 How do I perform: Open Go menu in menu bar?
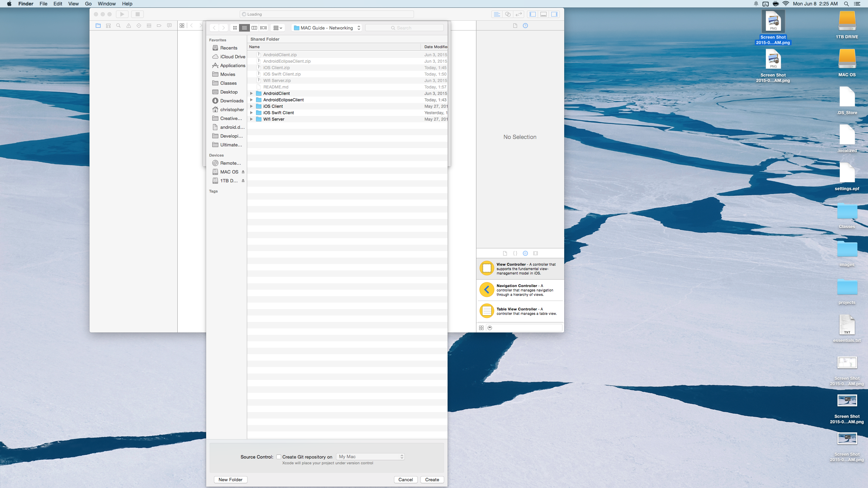[88, 4]
